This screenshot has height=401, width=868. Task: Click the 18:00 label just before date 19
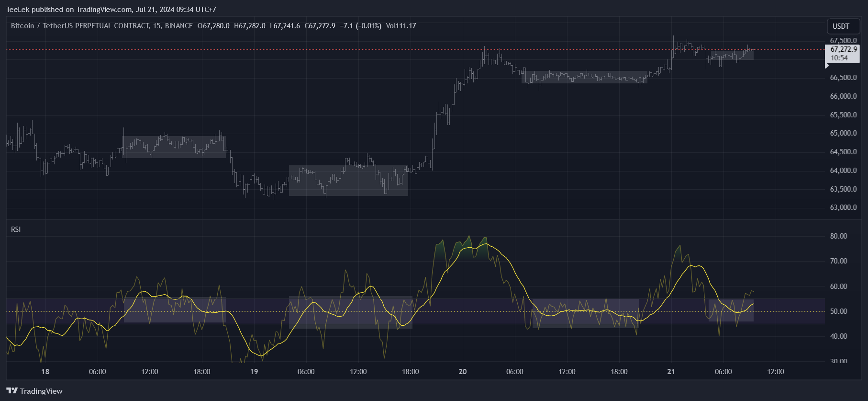pyautogui.click(x=201, y=372)
